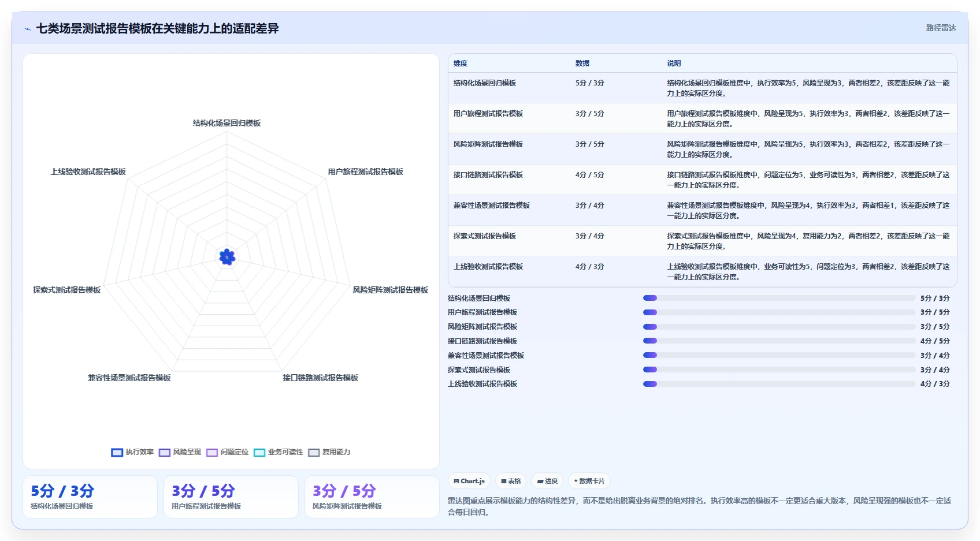
Task: Select the 表格 tag chip
Action: [x=511, y=481]
